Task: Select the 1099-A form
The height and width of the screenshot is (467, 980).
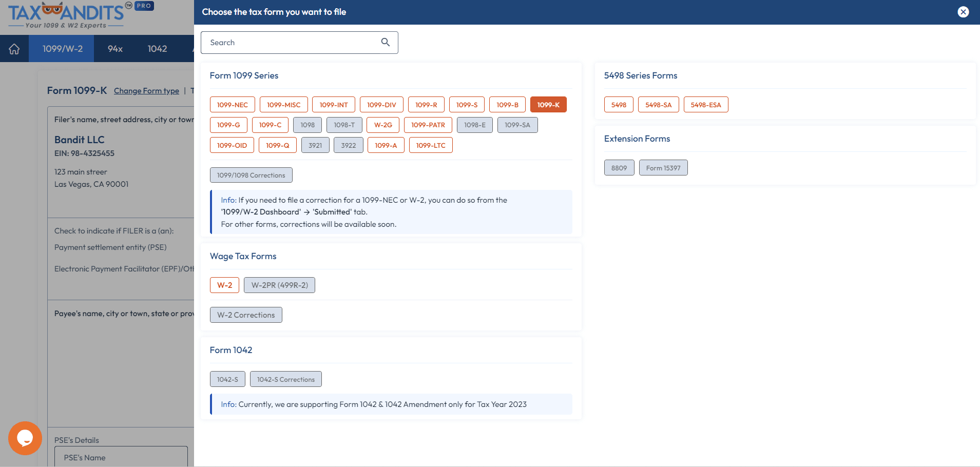Action: (386, 145)
